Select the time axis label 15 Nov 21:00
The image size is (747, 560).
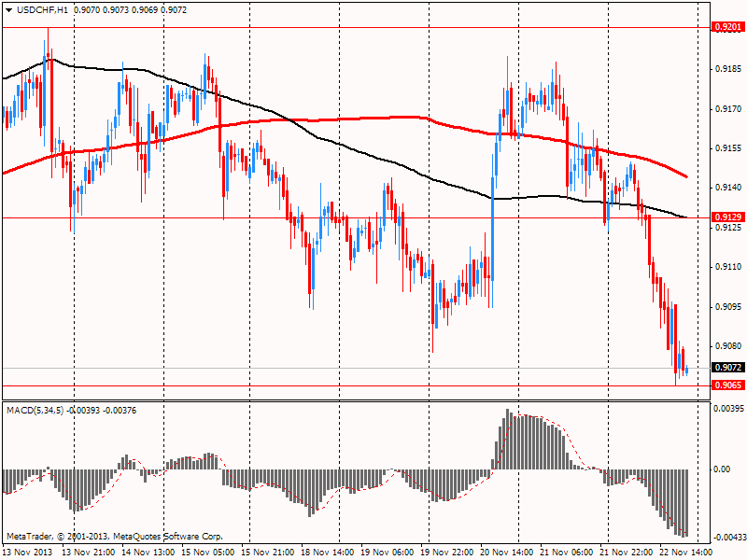click(x=268, y=553)
